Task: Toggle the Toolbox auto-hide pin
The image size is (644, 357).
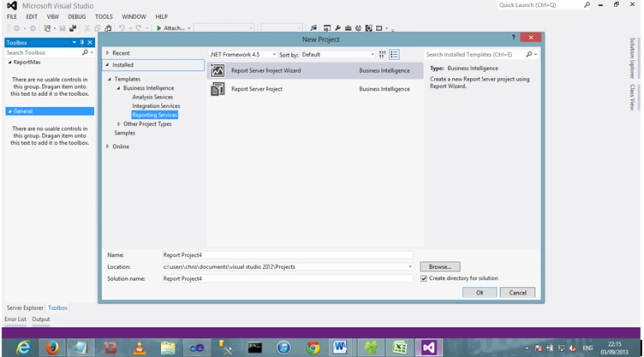Action: (82, 42)
